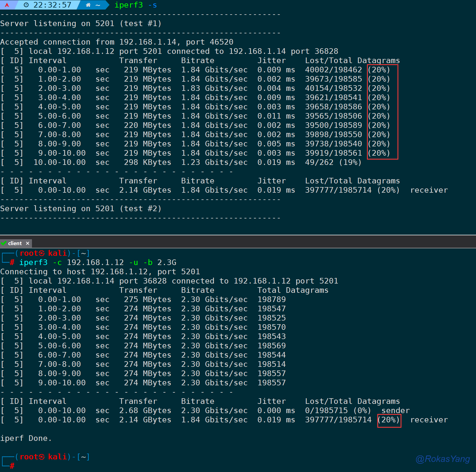Click the Kali symbol in the bottom prompt
Viewport: 476px width, 472px height.
(x=42, y=457)
